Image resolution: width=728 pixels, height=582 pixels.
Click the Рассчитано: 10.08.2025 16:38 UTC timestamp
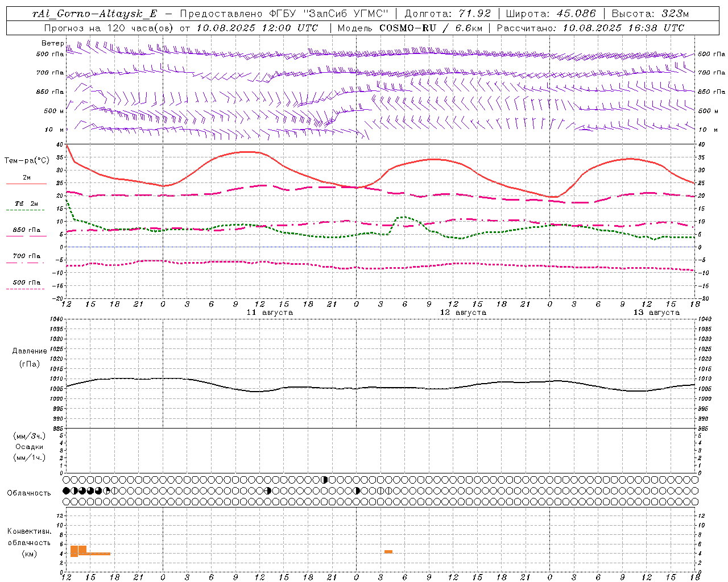click(590, 27)
